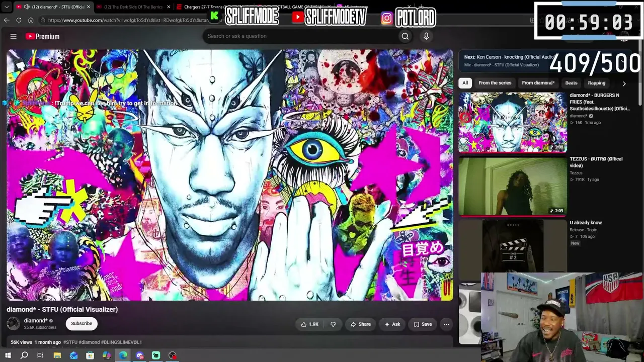Click the search magnifier button

pos(405,36)
